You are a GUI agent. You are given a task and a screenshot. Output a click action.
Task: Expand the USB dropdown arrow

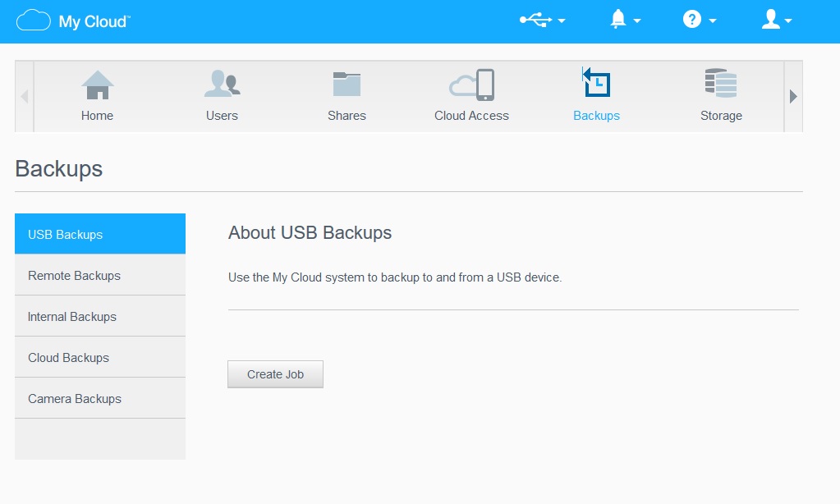pos(562,21)
